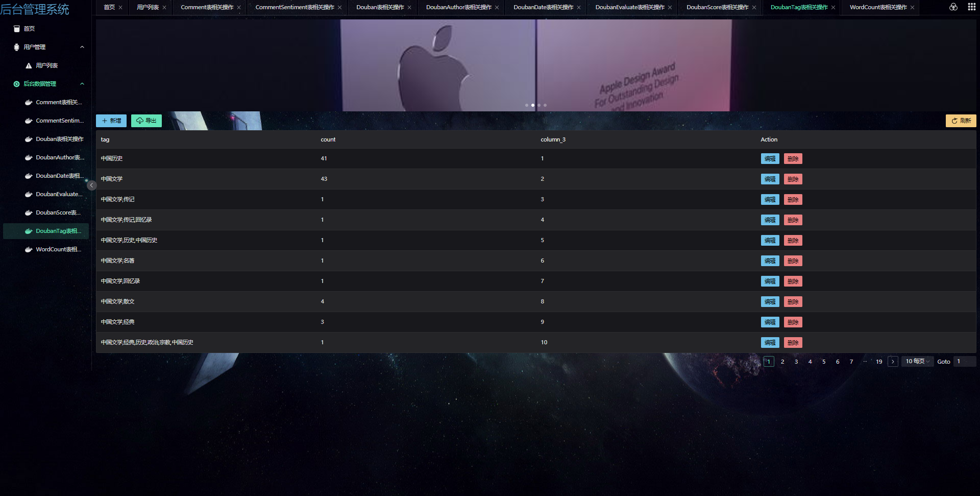Click the 后台数据管理 green icon

[x=17, y=84]
